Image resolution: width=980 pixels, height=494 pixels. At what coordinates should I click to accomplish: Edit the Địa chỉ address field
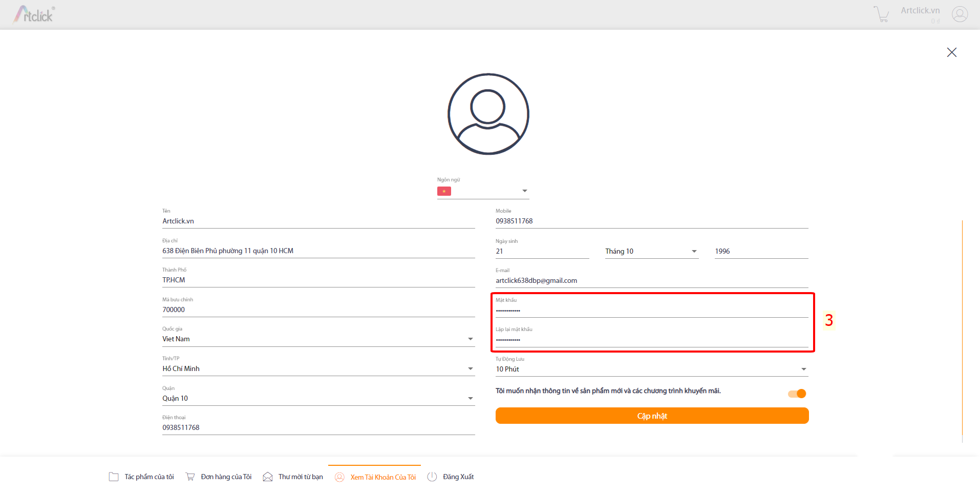318,251
